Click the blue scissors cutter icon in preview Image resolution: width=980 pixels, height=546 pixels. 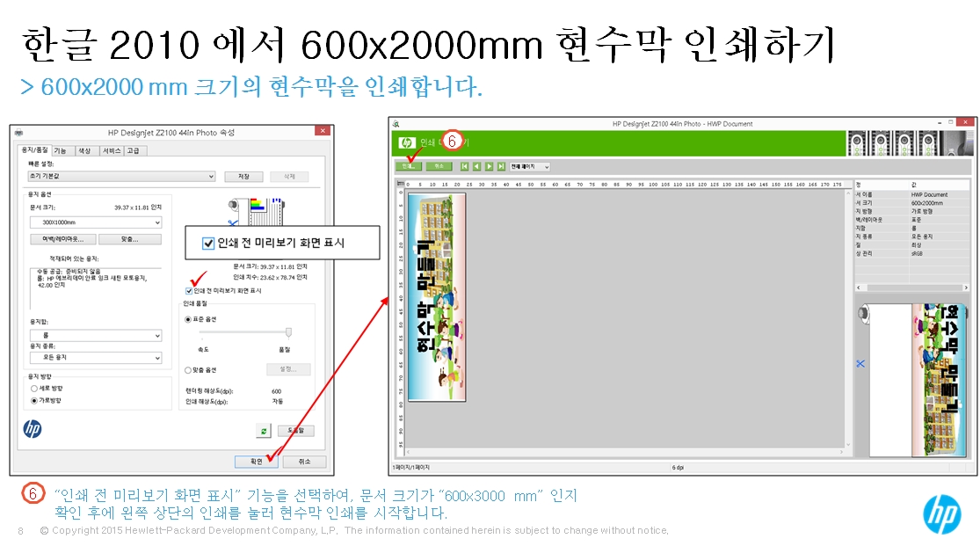(x=860, y=363)
